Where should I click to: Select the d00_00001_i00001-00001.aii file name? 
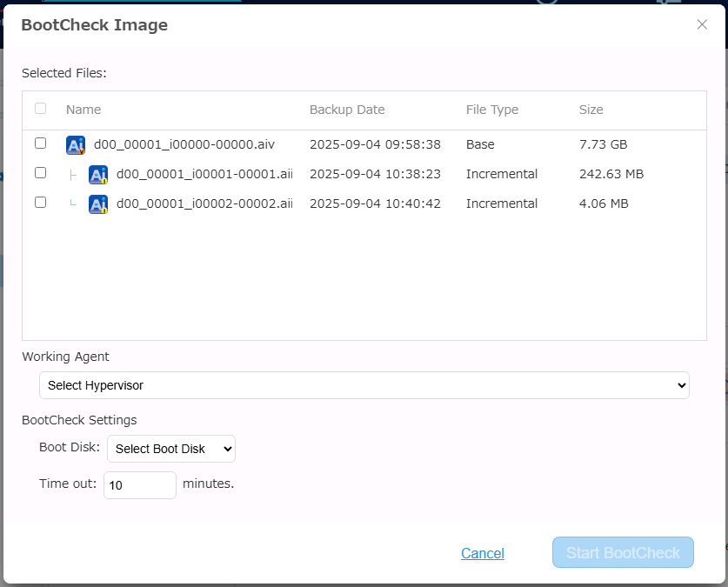click(x=204, y=174)
